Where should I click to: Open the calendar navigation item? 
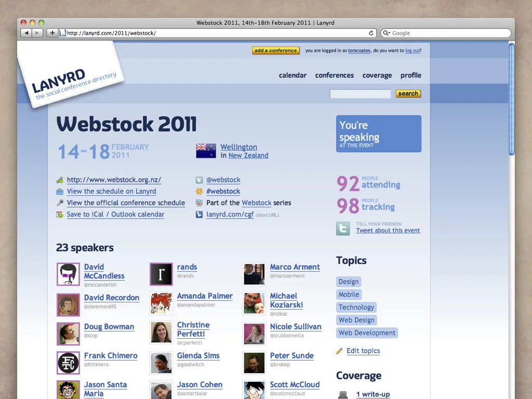tap(292, 75)
